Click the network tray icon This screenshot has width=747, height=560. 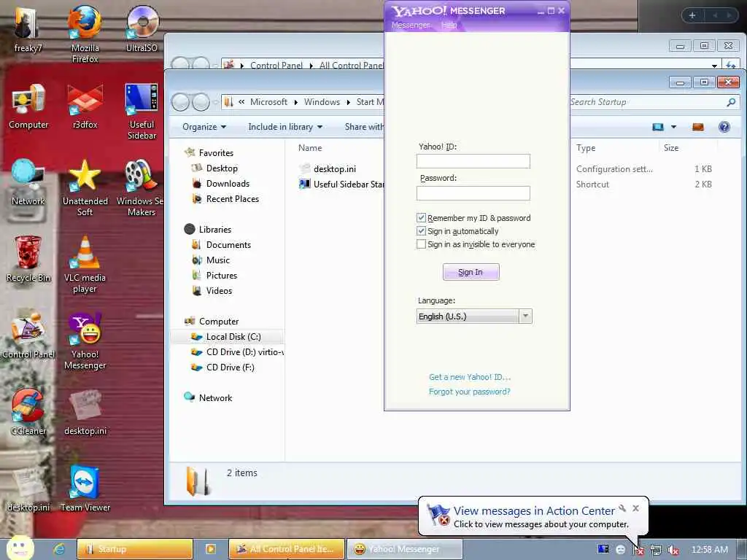point(656,550)
